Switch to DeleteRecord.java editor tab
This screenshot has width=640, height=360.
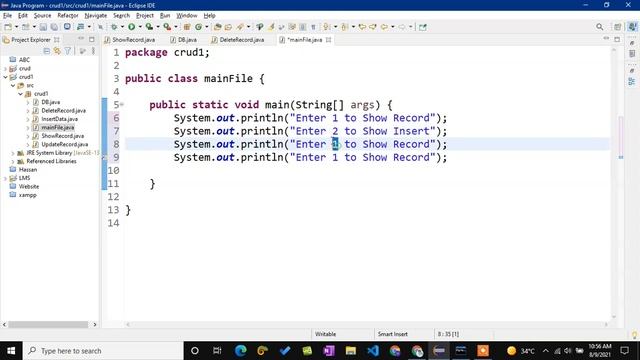[238, 40]
